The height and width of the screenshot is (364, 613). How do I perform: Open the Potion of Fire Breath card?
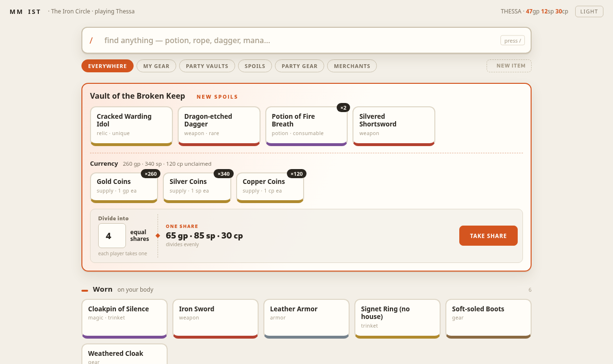click(306, 126)
